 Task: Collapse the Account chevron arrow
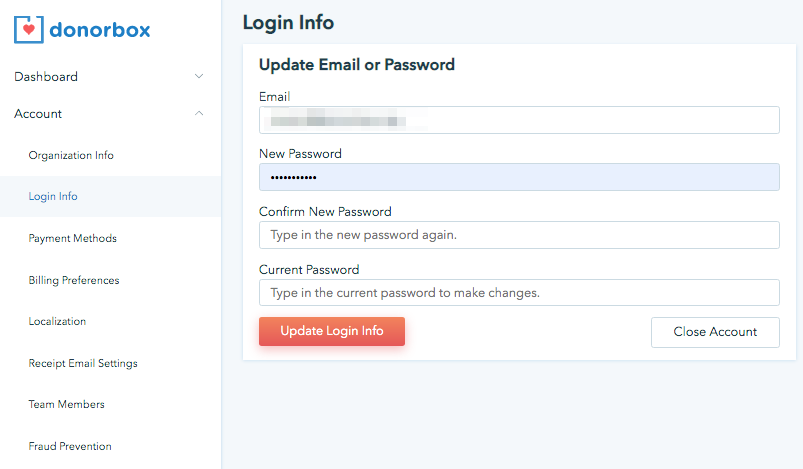[199, 114]
